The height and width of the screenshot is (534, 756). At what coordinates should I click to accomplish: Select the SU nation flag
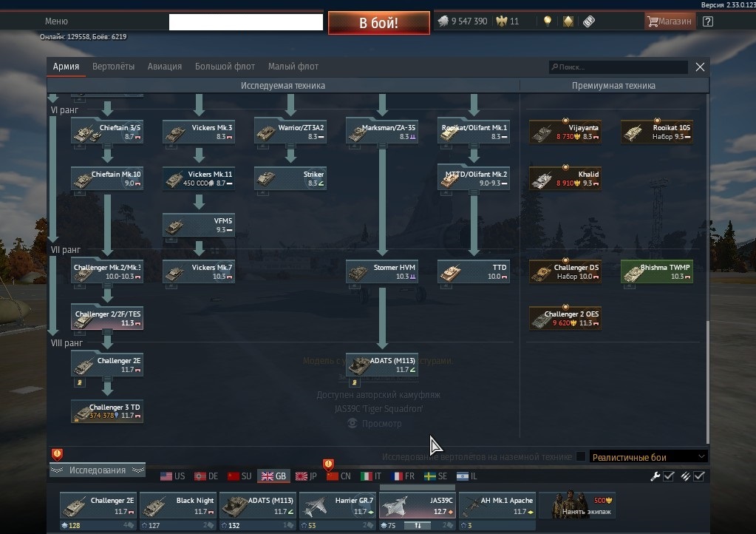[x=239, y=476]
